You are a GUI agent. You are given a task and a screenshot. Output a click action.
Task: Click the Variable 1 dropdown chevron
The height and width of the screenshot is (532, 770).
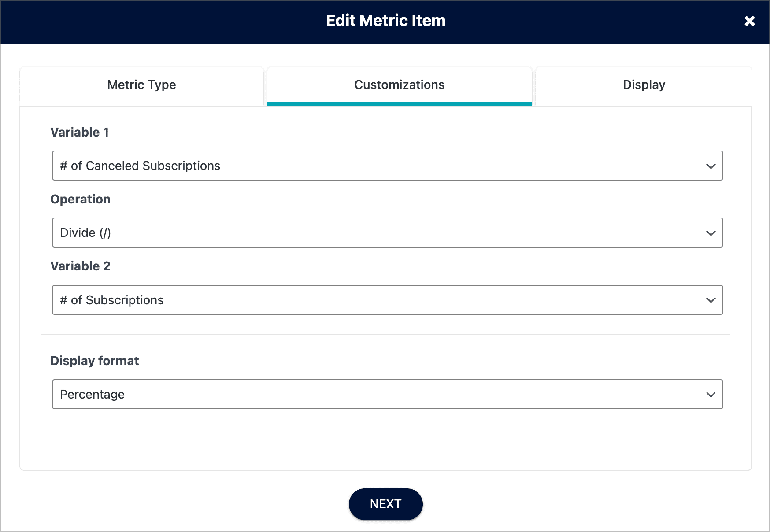(x=711, y=166)
